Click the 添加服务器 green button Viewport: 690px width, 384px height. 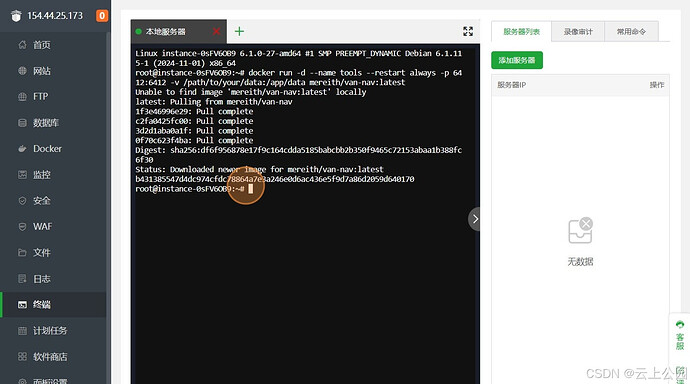[x=517, y=60]
